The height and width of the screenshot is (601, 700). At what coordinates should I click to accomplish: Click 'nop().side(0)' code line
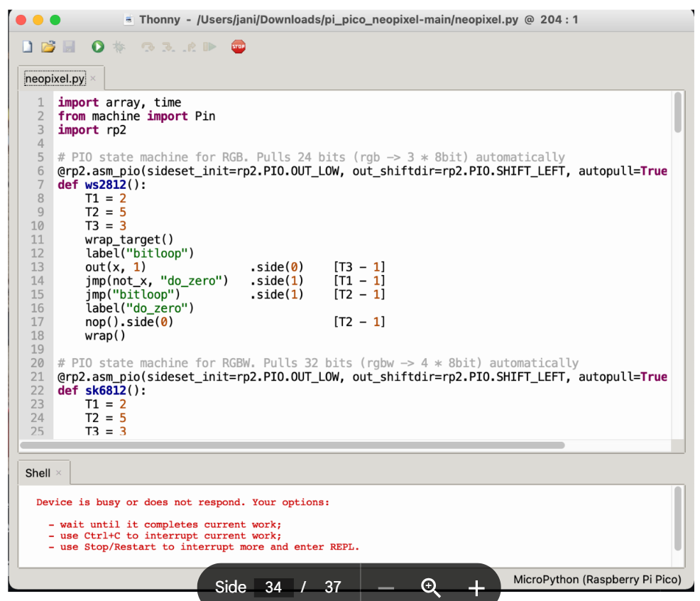click(x=129, y=322)
